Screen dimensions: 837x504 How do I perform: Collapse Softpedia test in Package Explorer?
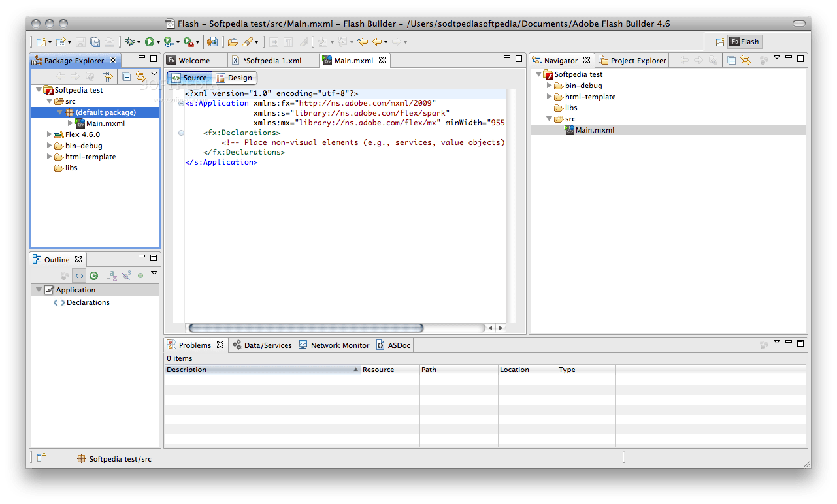pos(39,90)
